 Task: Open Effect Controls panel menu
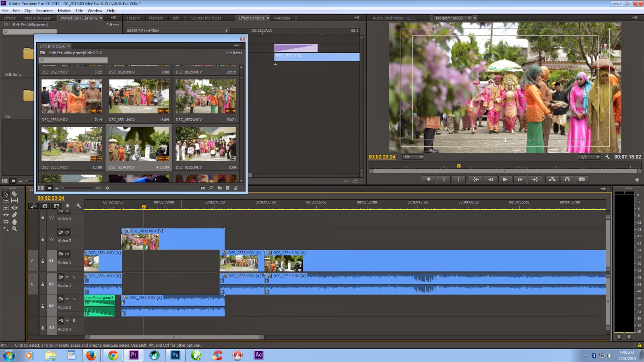(357, 18)
